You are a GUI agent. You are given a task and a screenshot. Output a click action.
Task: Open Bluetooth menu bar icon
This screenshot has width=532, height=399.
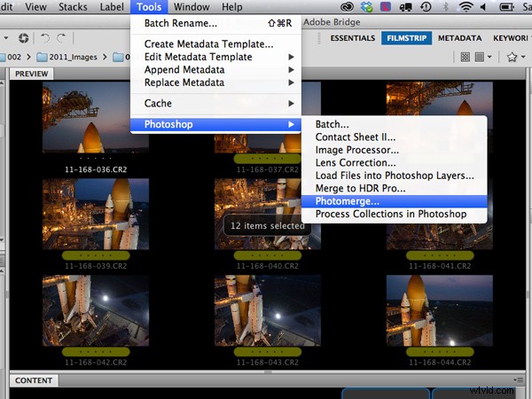pos(446,7)
